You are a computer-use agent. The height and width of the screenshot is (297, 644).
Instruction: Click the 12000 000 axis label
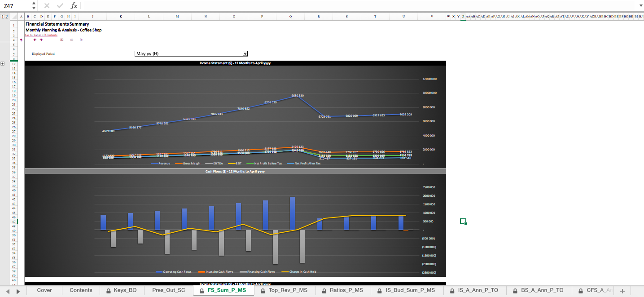429,79
